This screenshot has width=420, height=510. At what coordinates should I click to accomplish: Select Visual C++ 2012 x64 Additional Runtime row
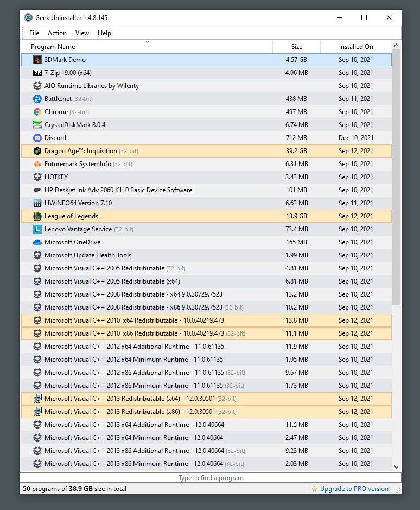(206, 347)
